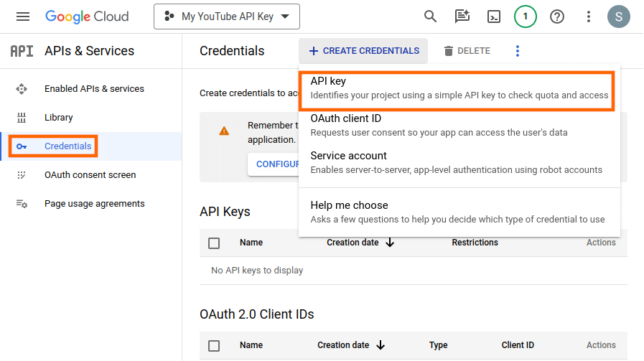Open the Credentials toolbar more-actions menu
Screen dimensions: 644x361
[x=518, y=51]
